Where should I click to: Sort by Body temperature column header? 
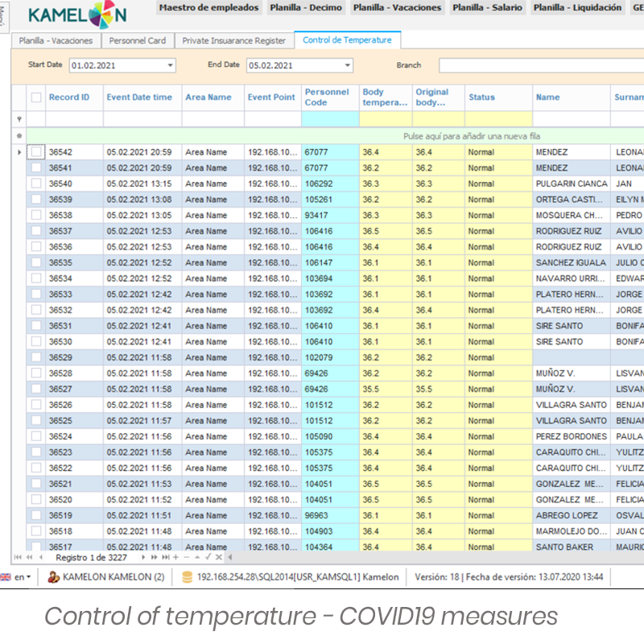(x=386, y=97)
